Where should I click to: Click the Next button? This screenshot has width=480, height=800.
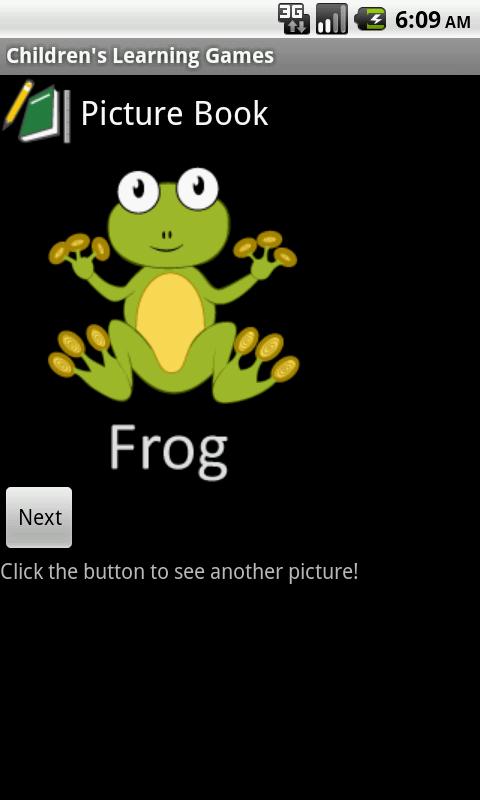tap(39, 517)
